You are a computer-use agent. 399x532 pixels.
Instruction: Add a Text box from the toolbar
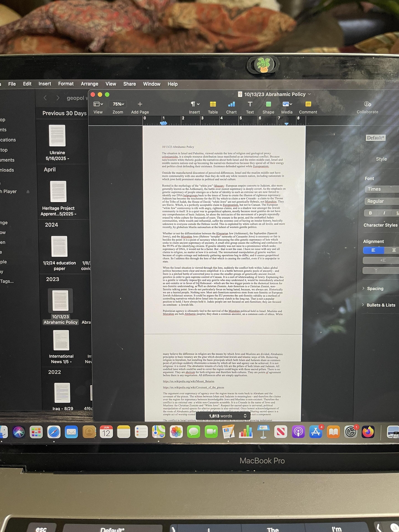(250, 104)
